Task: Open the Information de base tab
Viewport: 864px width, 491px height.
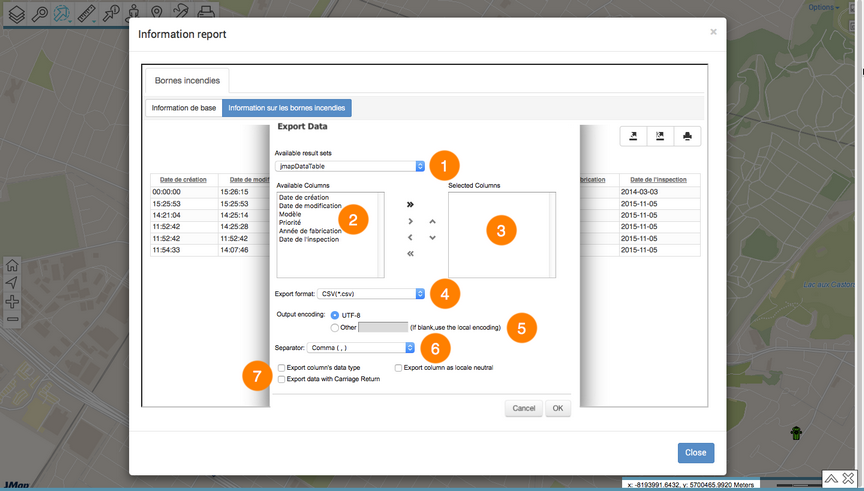Action: [x=183, y=108]
